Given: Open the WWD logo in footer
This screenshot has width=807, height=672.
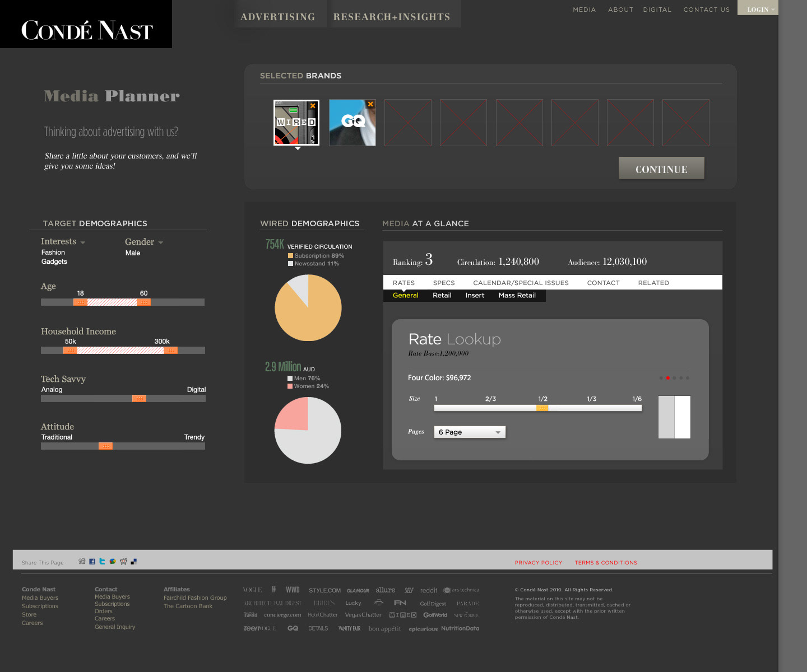Looking at the screenshot, I should (x=293, y=590).
